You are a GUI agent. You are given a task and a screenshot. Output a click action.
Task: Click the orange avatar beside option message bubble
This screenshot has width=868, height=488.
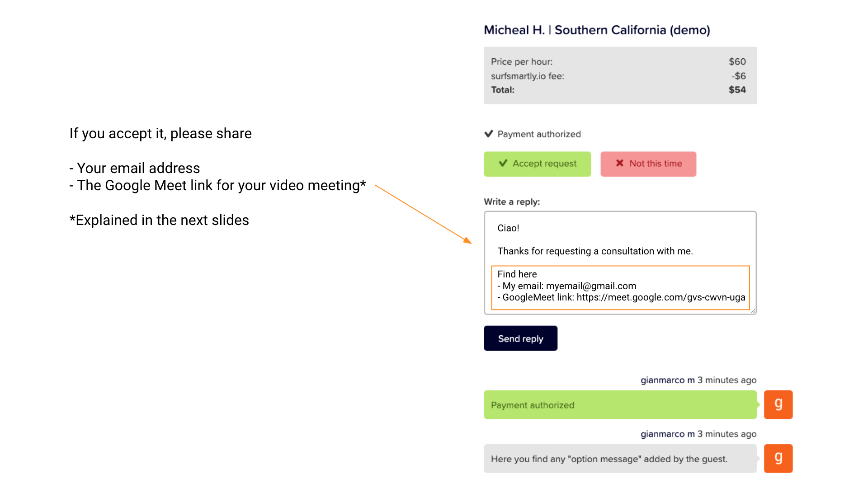(778, 458)
